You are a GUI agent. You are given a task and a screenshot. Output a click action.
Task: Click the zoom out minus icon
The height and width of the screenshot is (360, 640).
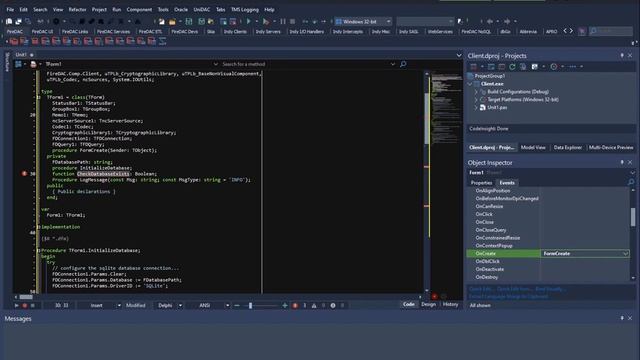click(x=237, y=305)
